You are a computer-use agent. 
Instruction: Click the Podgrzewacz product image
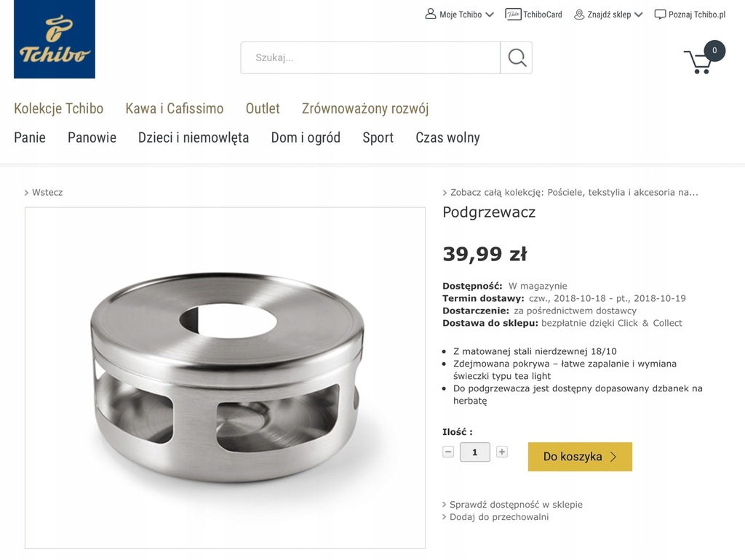226,377
